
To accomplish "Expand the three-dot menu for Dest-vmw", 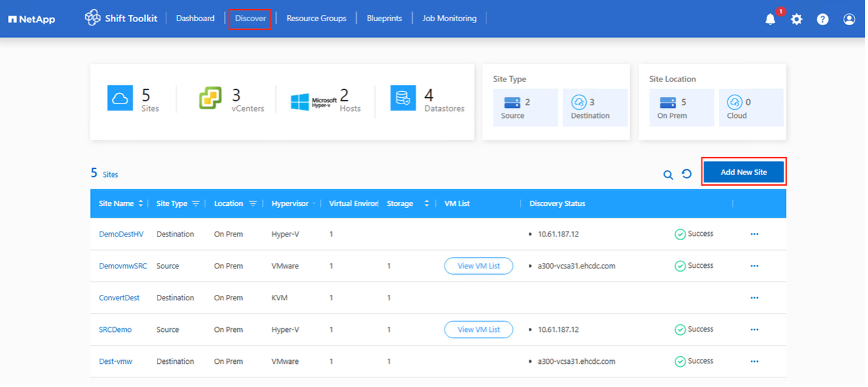I will coord(754,361).
